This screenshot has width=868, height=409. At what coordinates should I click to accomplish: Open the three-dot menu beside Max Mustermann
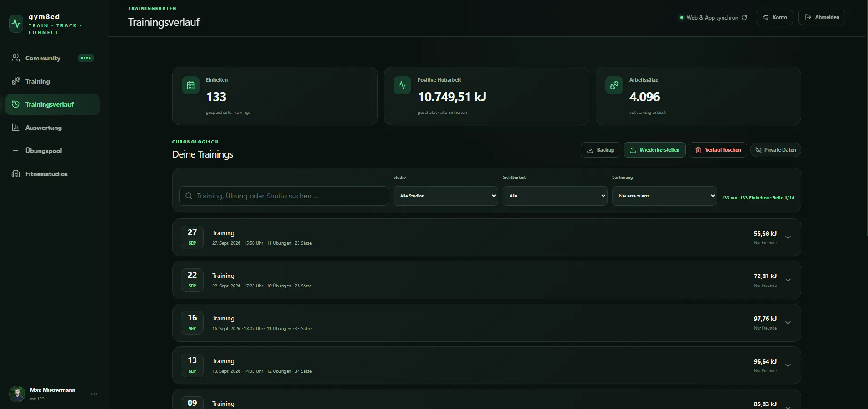coord(94,394)
